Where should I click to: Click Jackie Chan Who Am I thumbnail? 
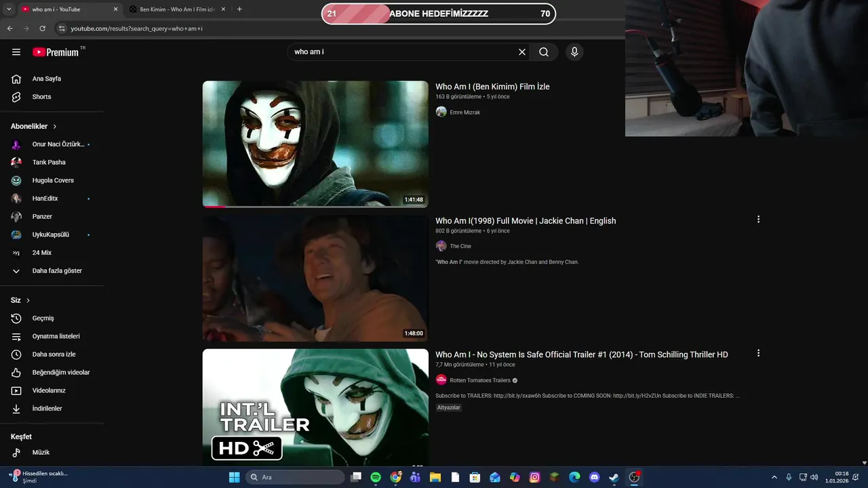[x=315, y=278]
